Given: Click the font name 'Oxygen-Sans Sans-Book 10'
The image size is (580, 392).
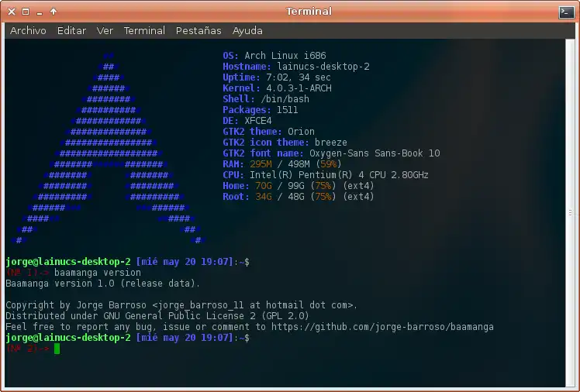Looking at the screenshot, I should tap(375, 153).
